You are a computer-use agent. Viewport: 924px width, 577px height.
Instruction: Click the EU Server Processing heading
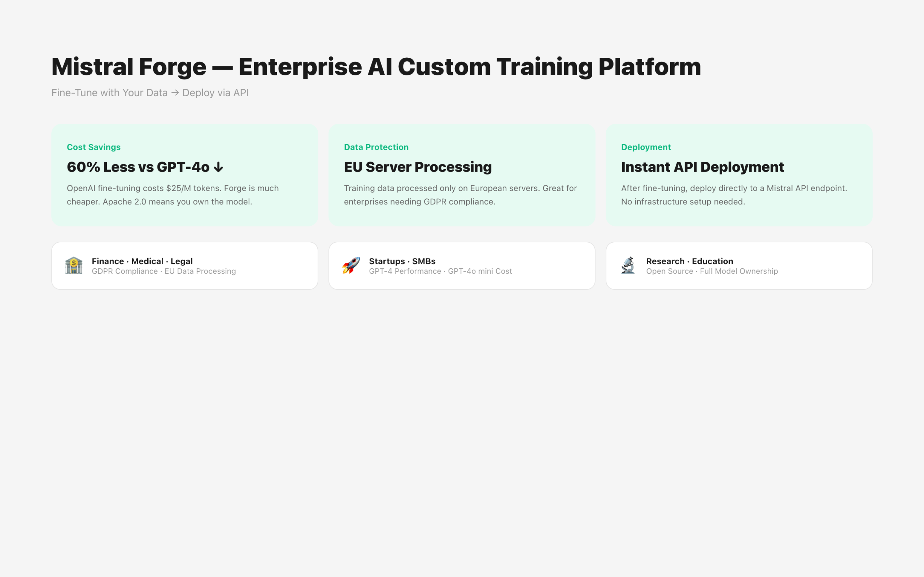point(418,167)
